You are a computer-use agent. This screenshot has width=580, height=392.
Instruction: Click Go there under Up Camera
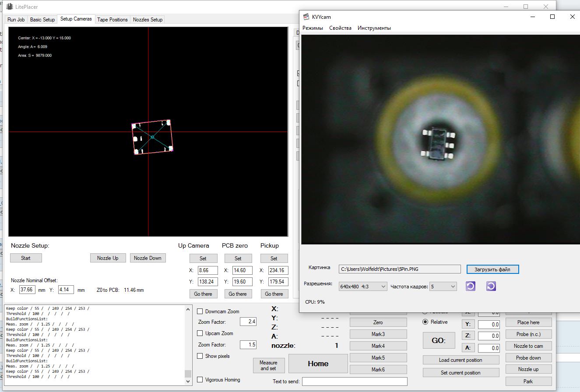pyautogui.click(x=203, y=294)
